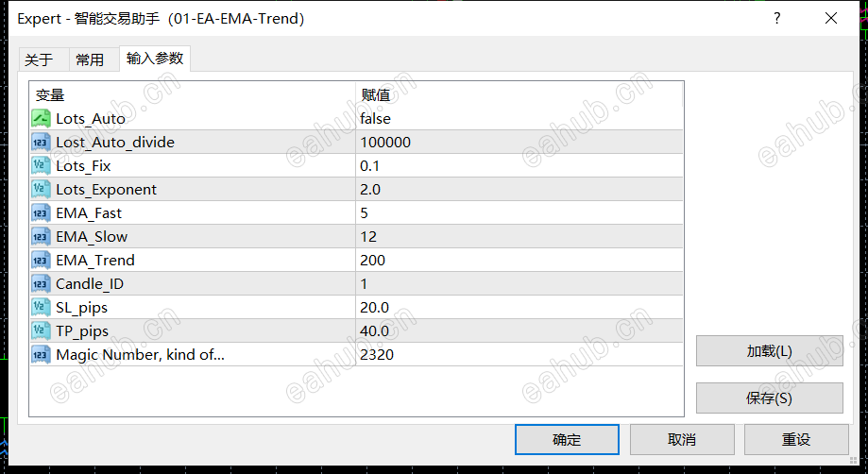Click the help question mark in title bar
868x474 pixels.
click(x=776, y=18)
